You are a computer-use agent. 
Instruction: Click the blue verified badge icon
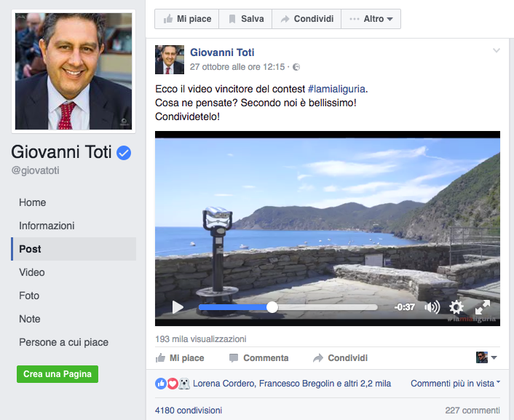click(x=124, y=153)
